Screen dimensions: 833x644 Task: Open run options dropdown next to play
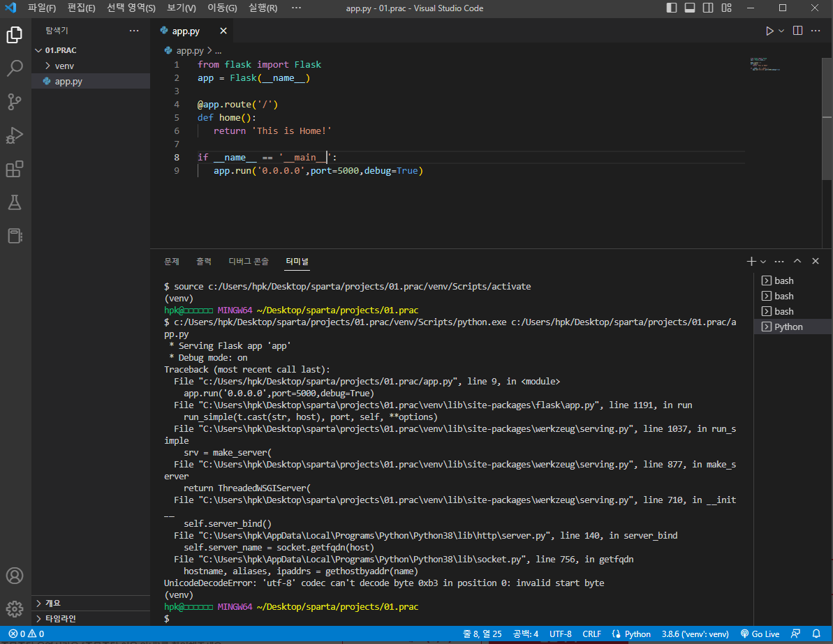coord(781,31)
